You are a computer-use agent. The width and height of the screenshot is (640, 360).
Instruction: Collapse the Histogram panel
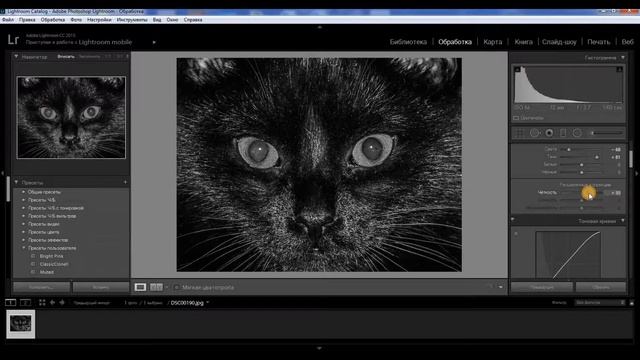pos(622,58)
